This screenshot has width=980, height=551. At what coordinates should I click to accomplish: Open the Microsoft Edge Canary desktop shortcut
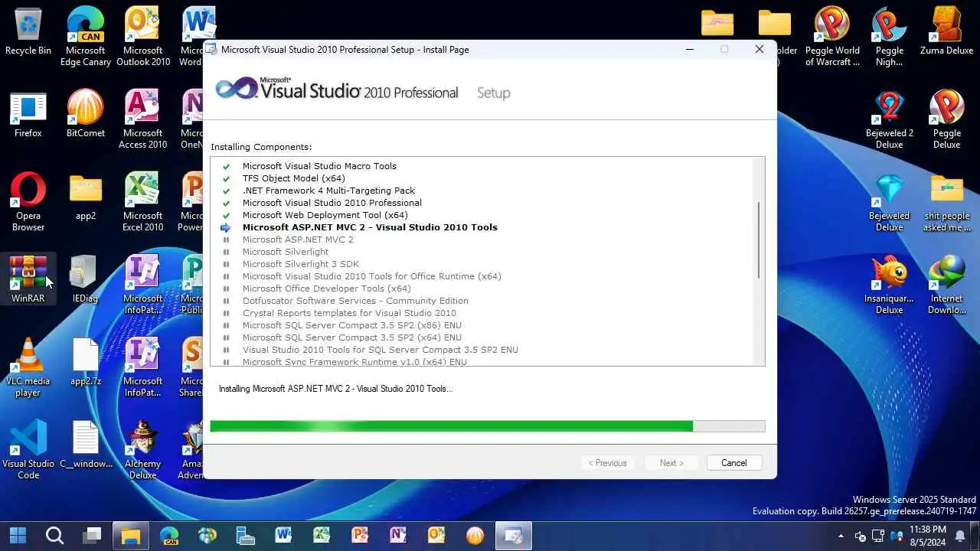[86, 37]
